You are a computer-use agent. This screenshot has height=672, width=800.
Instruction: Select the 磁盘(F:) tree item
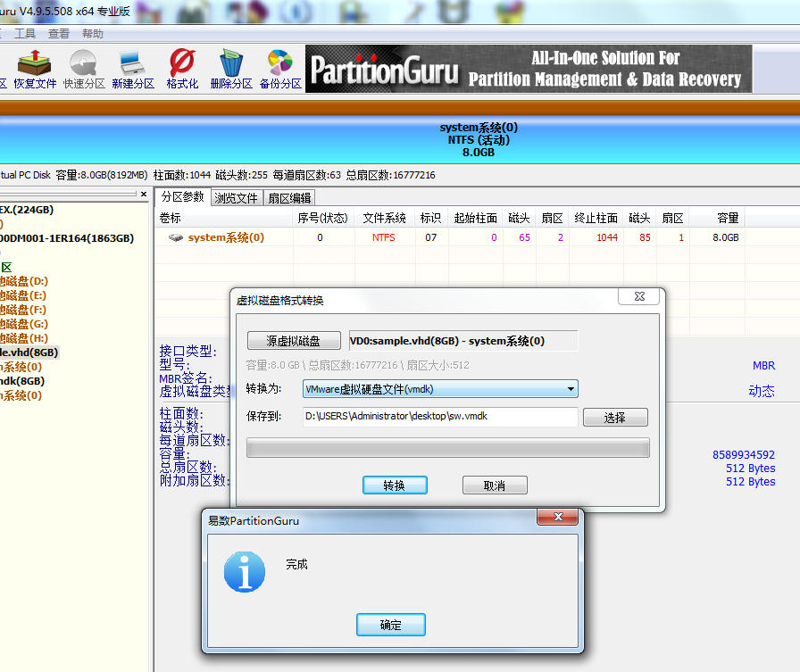(23, 310)
